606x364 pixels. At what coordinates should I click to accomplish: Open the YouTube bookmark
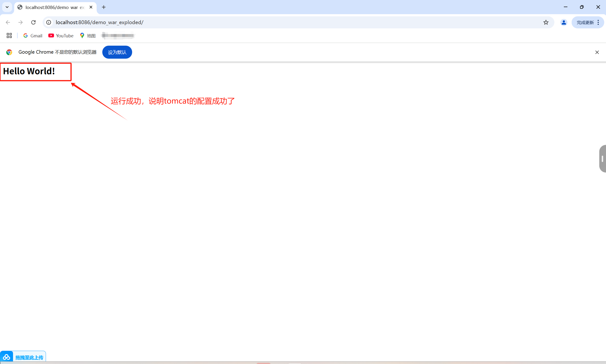tap(61, 35)
